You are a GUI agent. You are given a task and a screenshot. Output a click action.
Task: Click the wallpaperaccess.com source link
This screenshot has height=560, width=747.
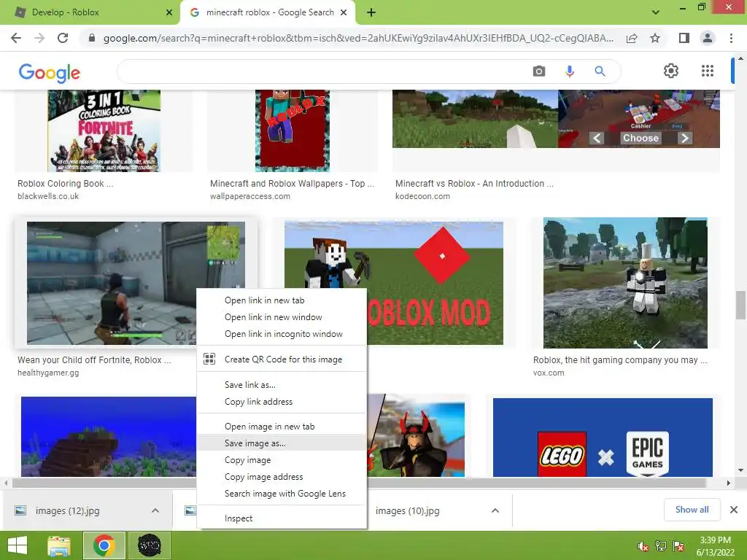[250, 196]
